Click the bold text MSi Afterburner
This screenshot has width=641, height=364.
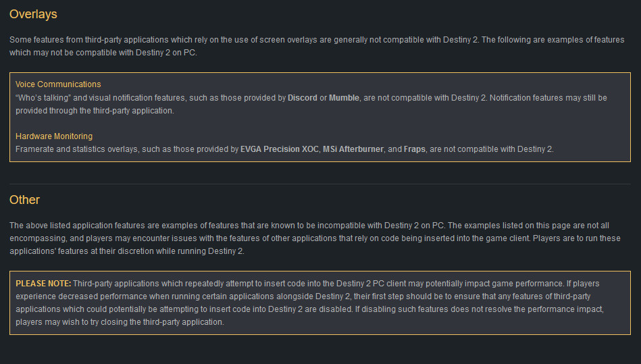(353, 149)
